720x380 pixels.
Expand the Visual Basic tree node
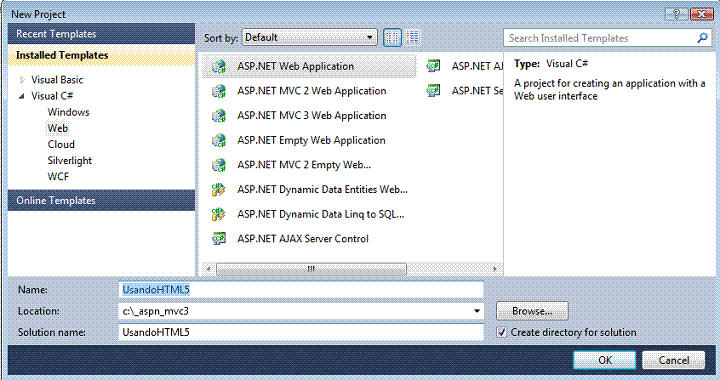click(x=22, y=80)
